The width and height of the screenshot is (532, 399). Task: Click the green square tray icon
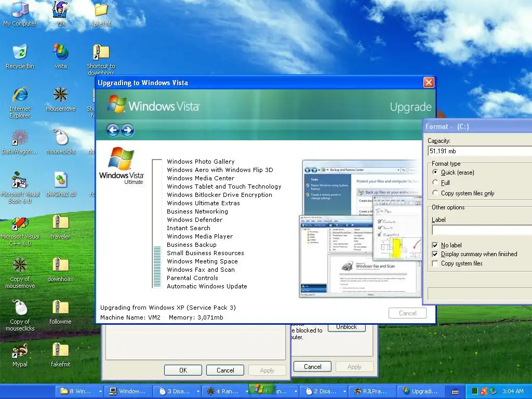pos(475,391)
